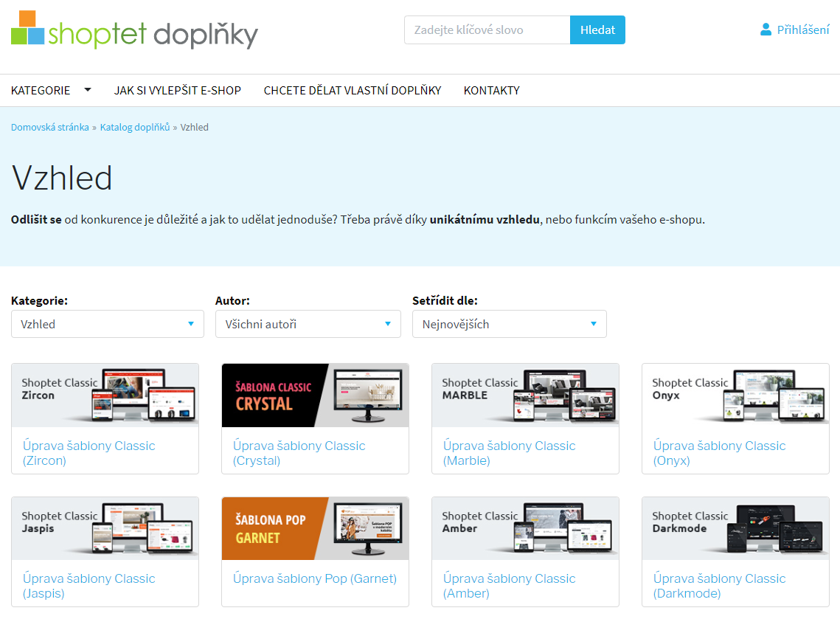Image resolution: width=840 pixels, height=619 pixels.
Task: Open Úprava šablony Classic (Zircon) link
Action: pyautogui.click(x=89, y=453)
